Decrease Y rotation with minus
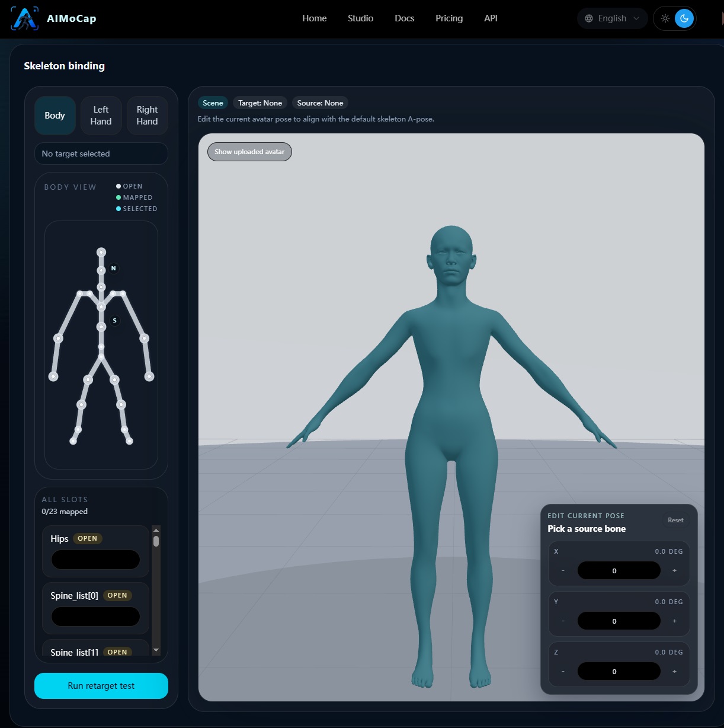724x728 pixels. 563,621
